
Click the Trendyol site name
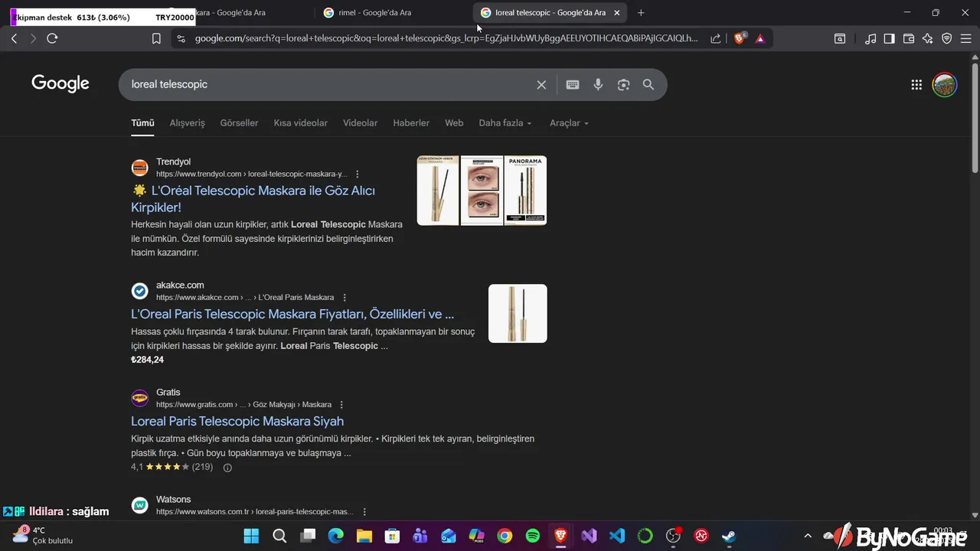coord(173,161)
